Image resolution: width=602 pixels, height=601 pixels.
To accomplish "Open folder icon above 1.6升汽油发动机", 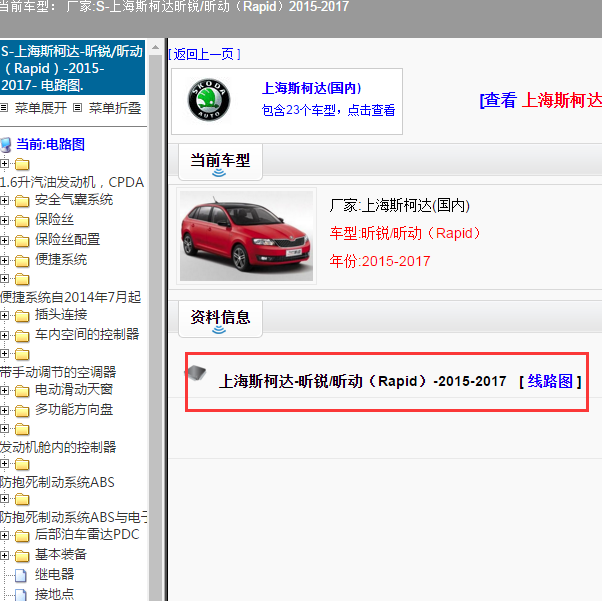I will coord(22,164).
